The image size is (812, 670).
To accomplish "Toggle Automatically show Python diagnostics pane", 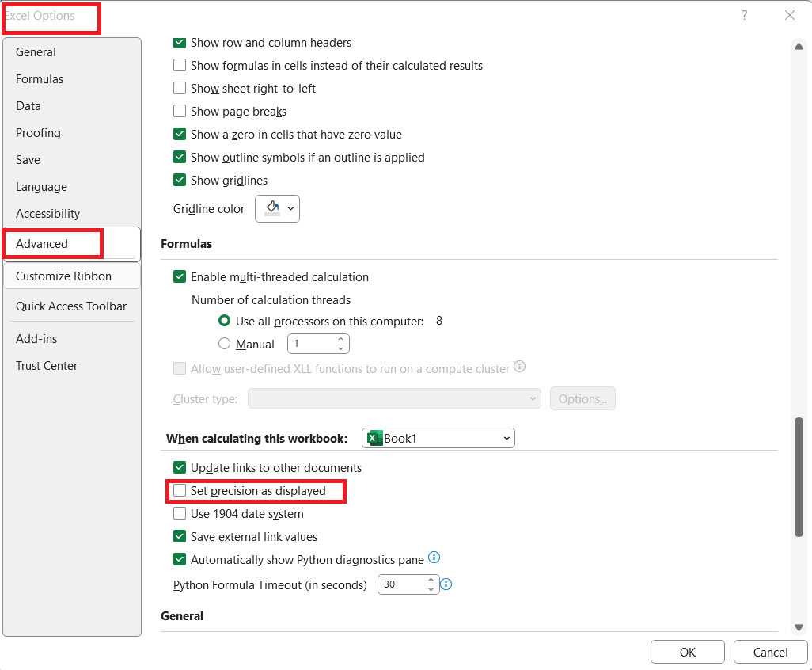I will pos(180,560).
